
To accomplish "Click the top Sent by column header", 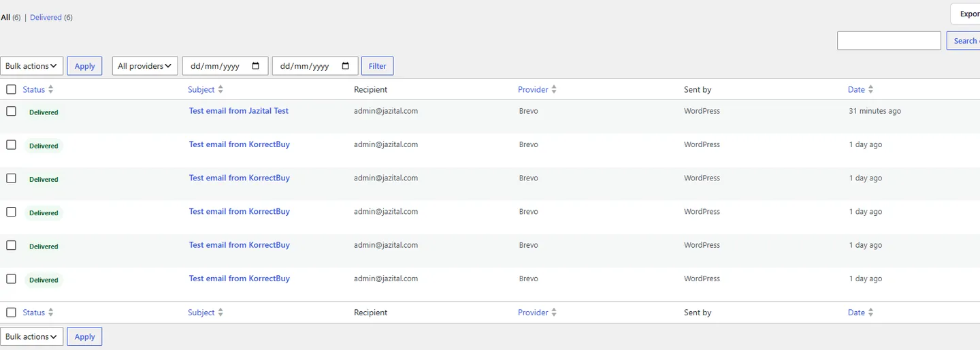I will point(698,90).
